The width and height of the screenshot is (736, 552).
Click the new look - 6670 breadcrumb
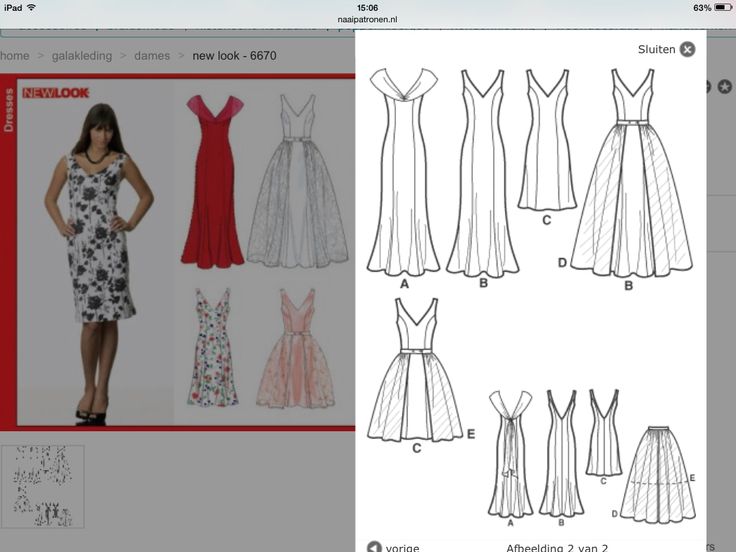[234, 56]
